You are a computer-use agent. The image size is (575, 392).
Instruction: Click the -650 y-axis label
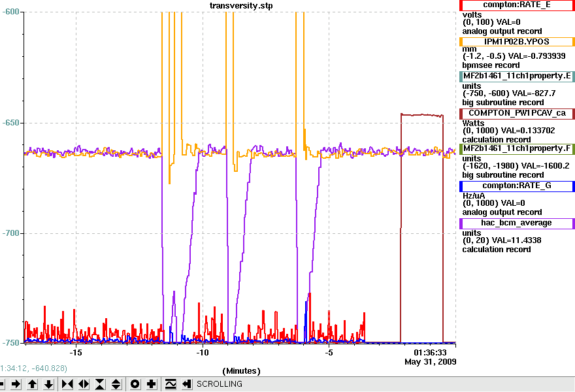(x=10, y=122)
